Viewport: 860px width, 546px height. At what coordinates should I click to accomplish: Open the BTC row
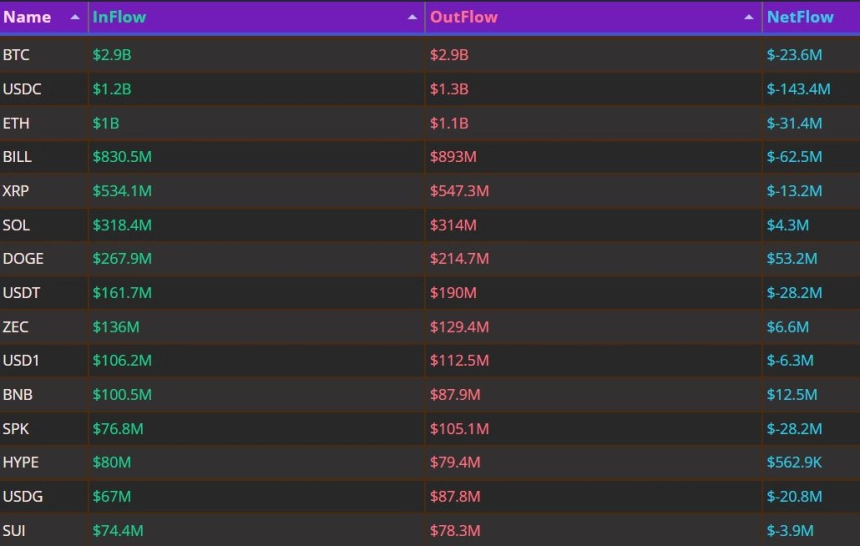point(430,55)
